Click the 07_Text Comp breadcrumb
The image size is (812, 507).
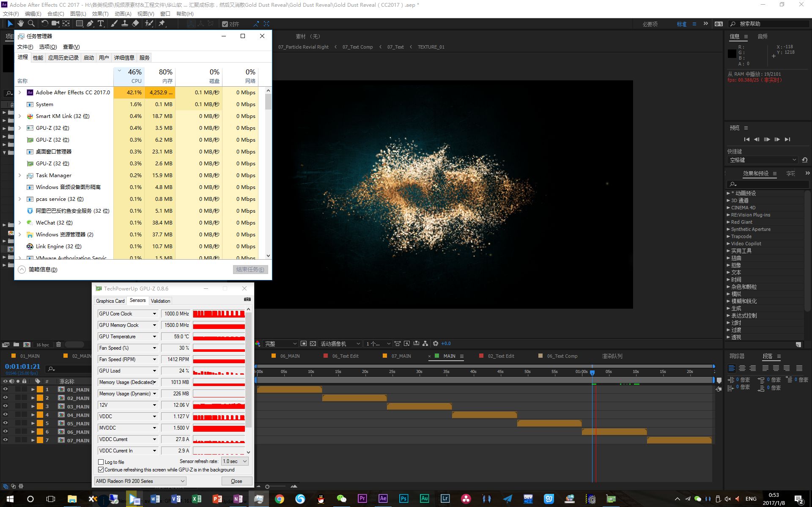[x=357, y=47]
